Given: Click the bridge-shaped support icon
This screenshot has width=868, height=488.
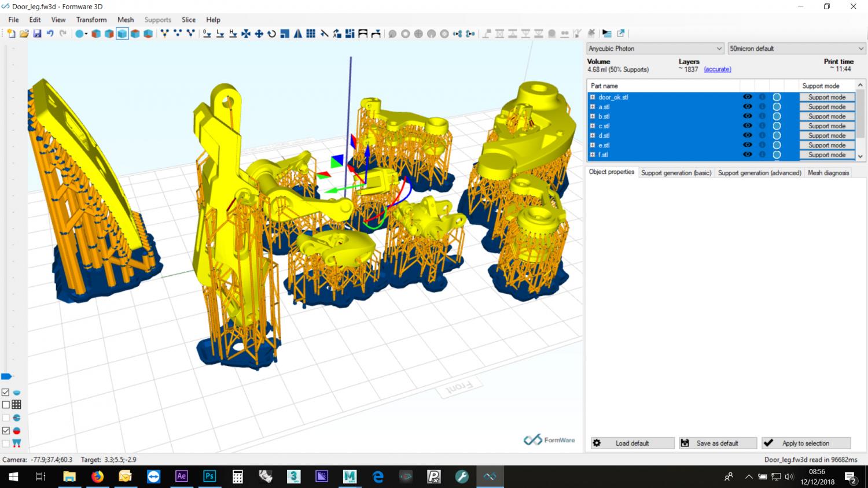Looking at the screenshot, I should (363, 34).
